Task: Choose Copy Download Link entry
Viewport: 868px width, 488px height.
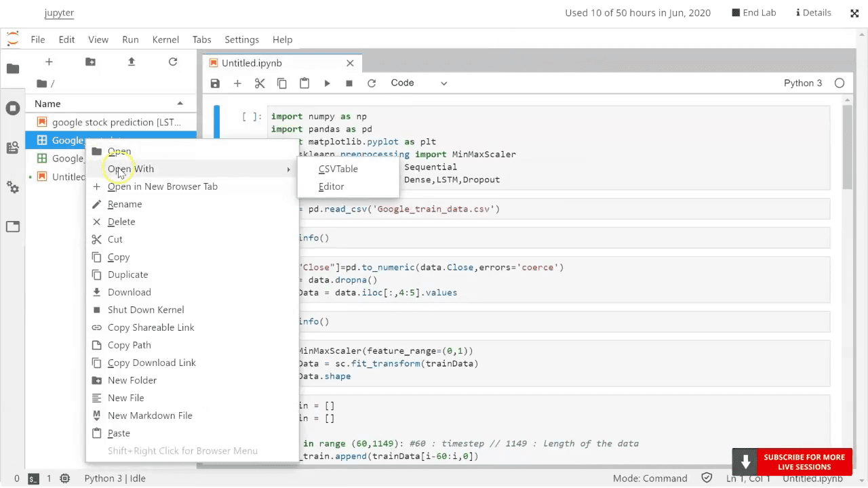Action: (x=192, y=363)
